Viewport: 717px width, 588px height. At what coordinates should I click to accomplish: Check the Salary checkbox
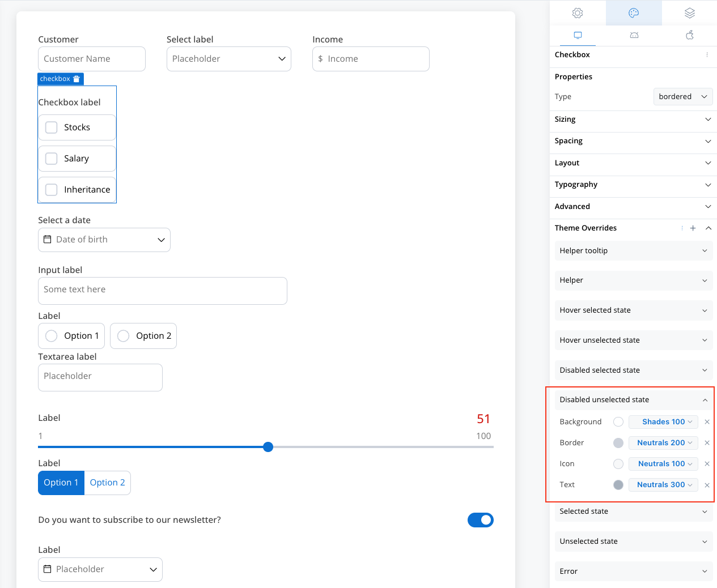52,159
